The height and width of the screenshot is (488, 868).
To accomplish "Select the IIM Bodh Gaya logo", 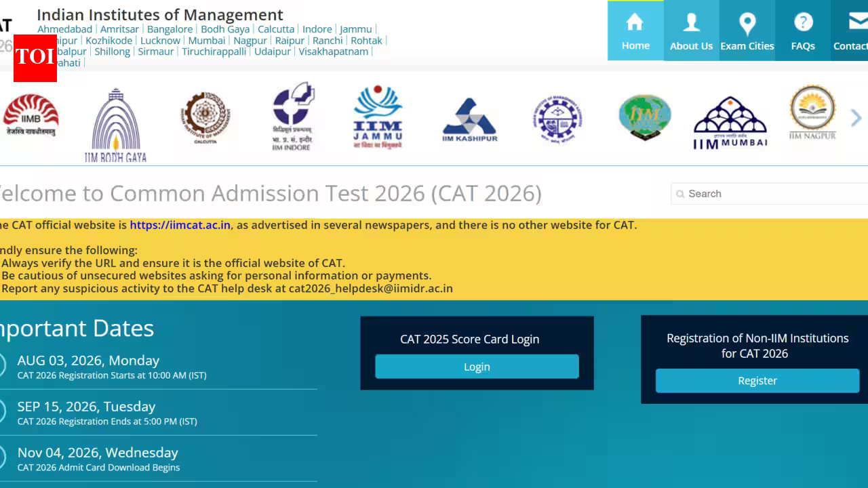I will coord(115,125).
